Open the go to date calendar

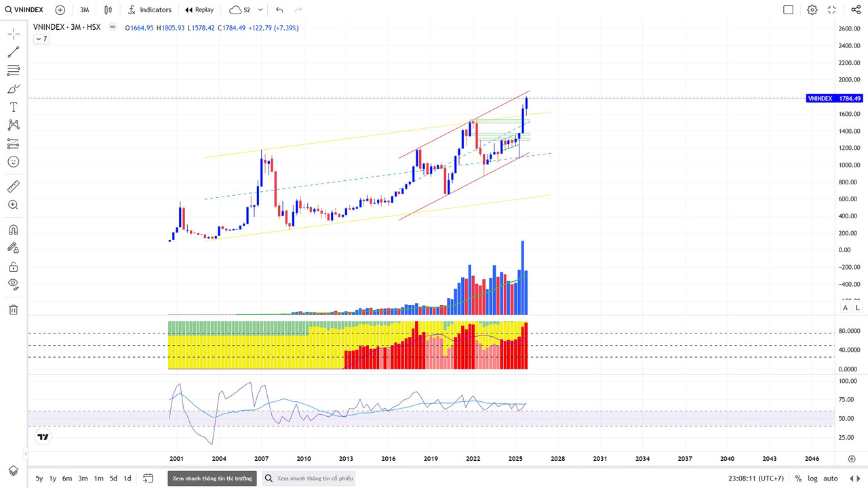[x=148, y=479]
